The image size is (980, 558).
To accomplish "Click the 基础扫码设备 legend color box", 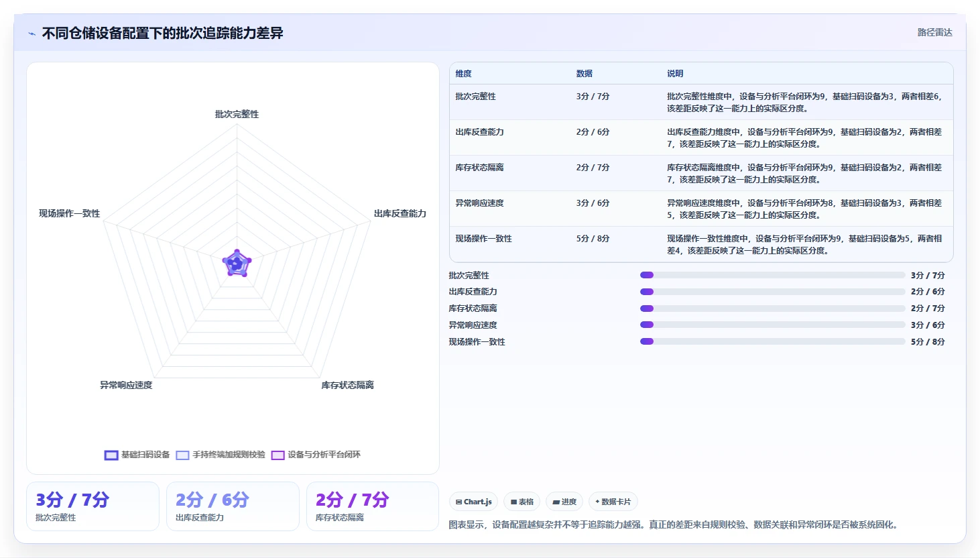I will pos(111,455).
